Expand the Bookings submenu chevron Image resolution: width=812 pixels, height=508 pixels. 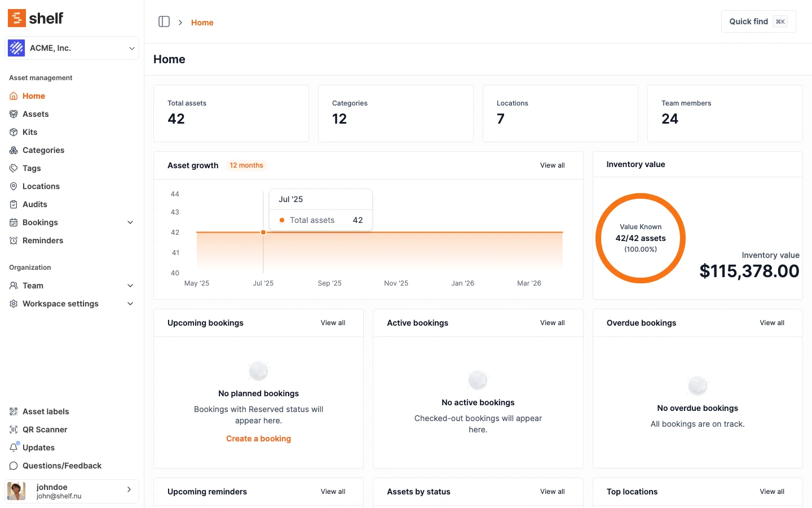tap(130, 222)
